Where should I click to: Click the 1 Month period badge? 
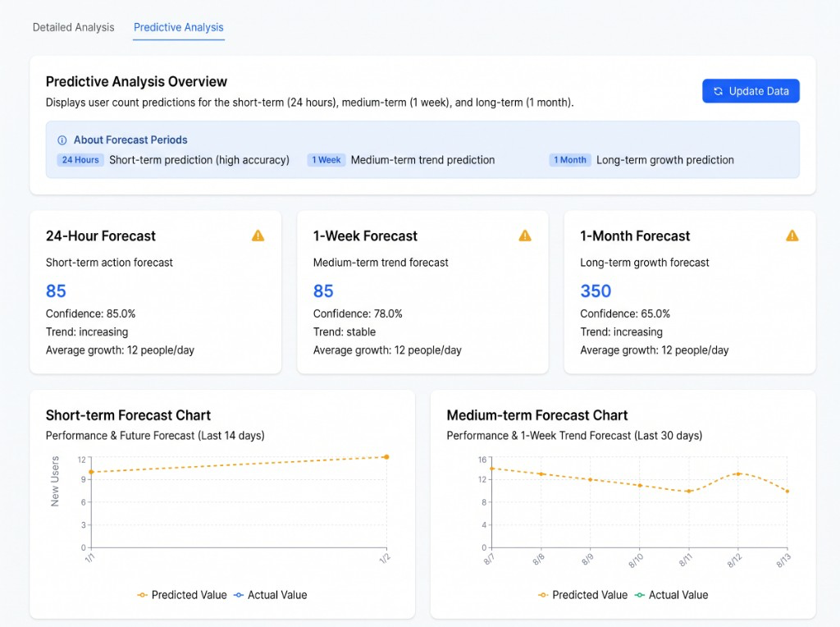570,160
